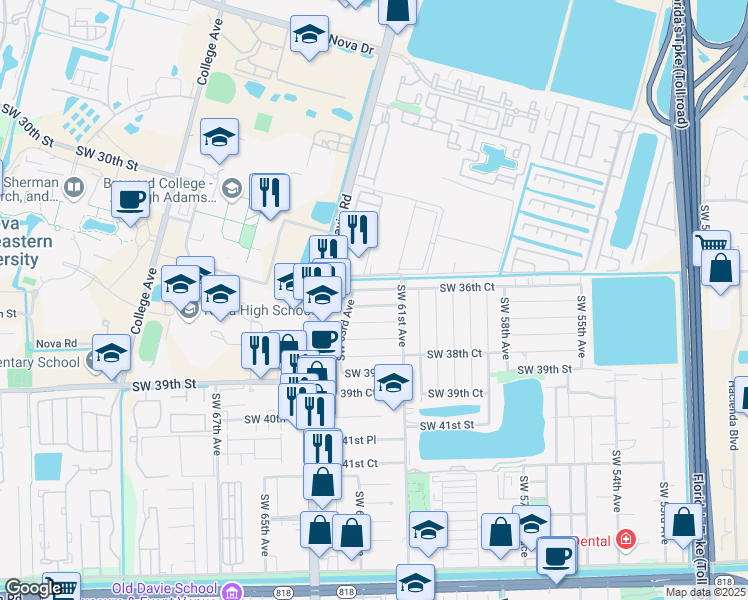Click the SW 61st Ave street label
748x600 pixels.
click(402, 316)
